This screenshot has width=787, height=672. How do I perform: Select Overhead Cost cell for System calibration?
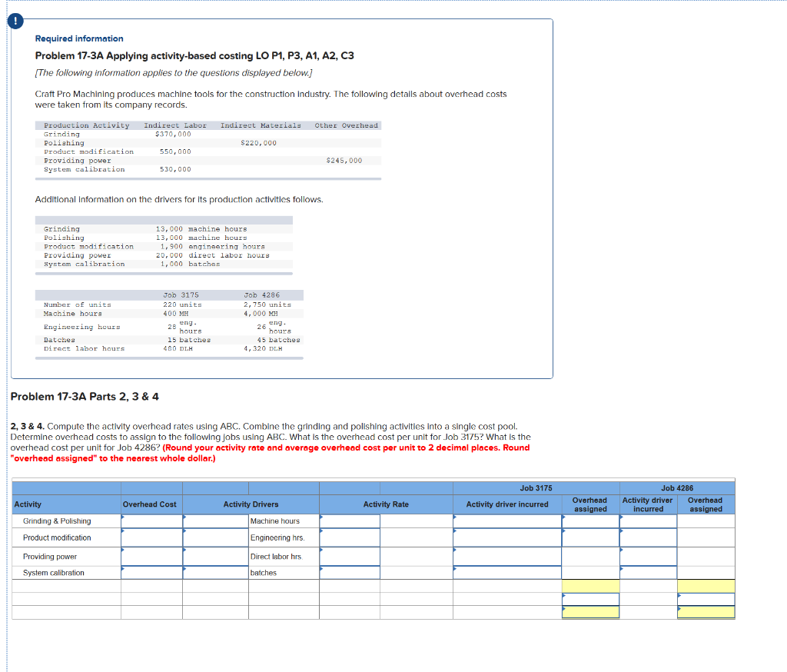point(150,573)
